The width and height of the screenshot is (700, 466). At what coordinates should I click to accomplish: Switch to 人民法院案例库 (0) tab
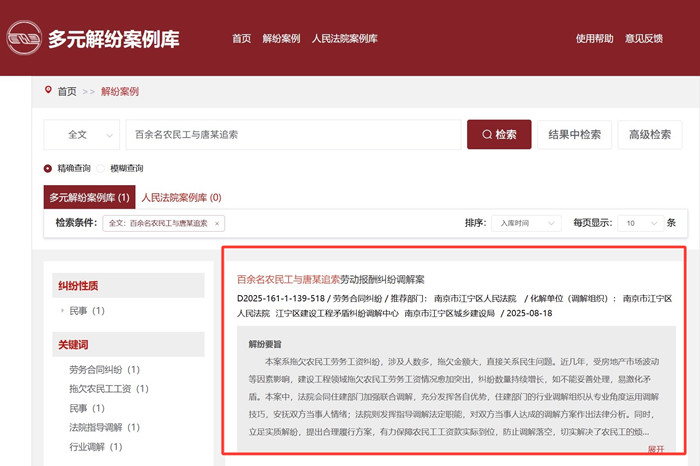pyautogui.click(x=181, y=198)
